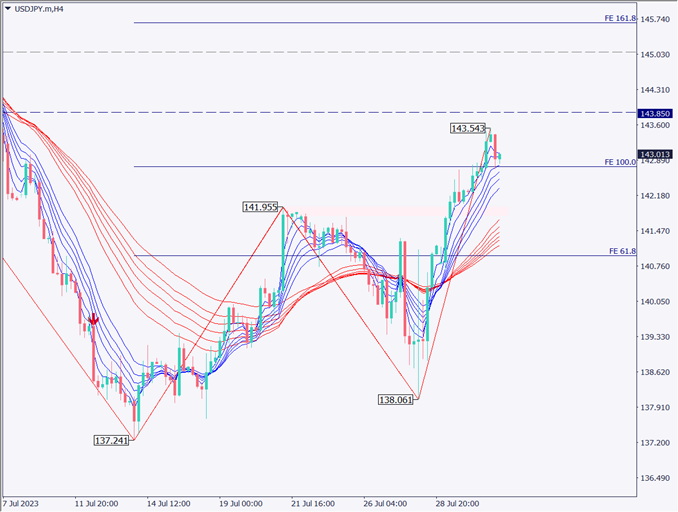This screenshot has width=678, height=512.
Task: Click the current price tag 143.013
Action: coord(656,154)
